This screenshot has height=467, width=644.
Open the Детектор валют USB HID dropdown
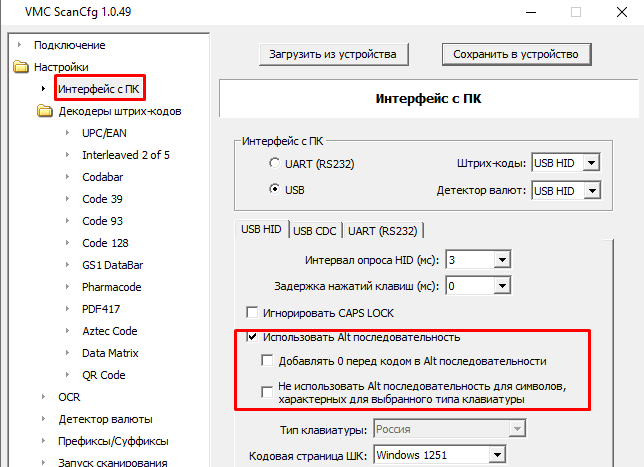click(592, 191)
